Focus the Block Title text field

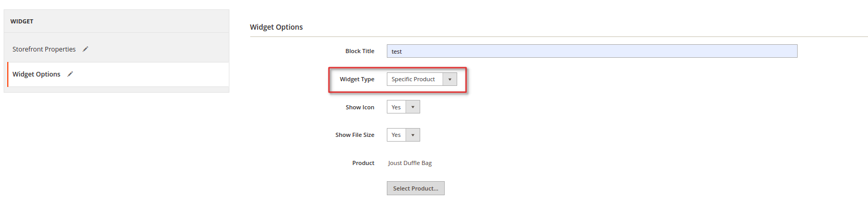point(592,51)
